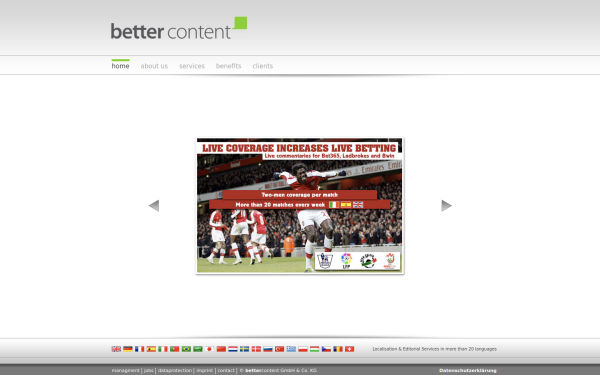Open the home tab
Screen dimensions: 600x375
[121, 66]
